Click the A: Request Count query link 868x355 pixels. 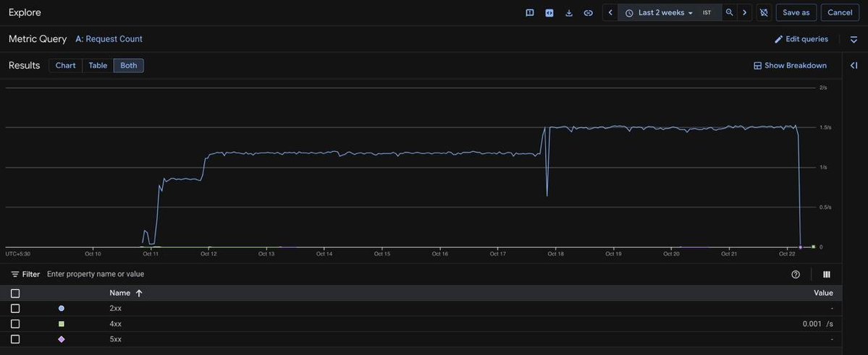[109, 39]
